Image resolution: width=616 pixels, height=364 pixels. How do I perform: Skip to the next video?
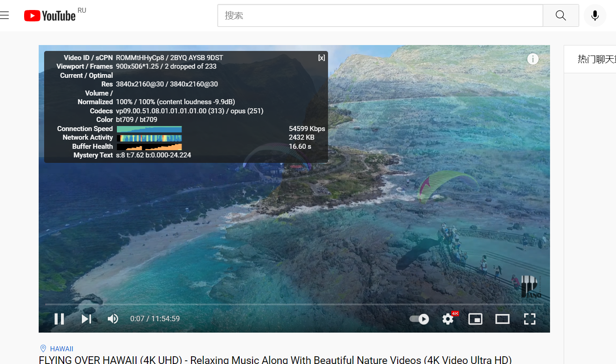pyautogui.click(x=86, y=318)
